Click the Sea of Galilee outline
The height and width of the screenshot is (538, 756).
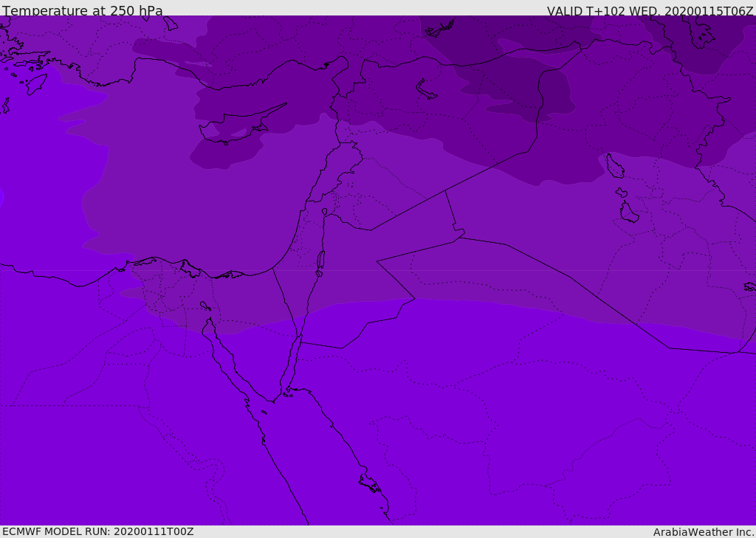325,212
